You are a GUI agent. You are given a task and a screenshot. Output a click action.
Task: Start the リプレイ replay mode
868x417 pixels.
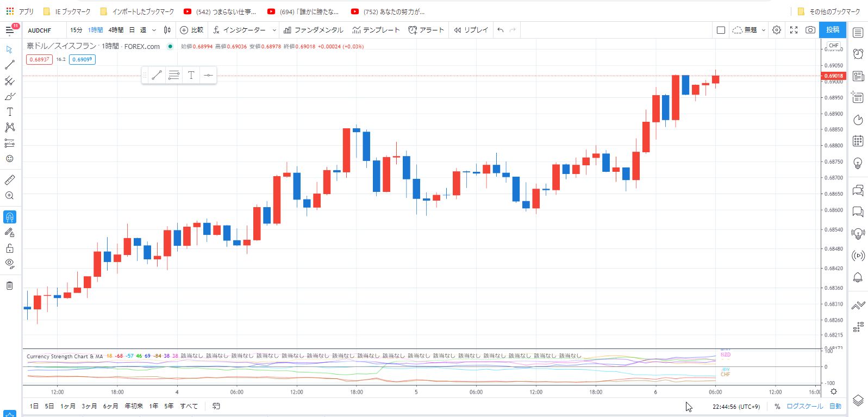click(x=471, y=30)
